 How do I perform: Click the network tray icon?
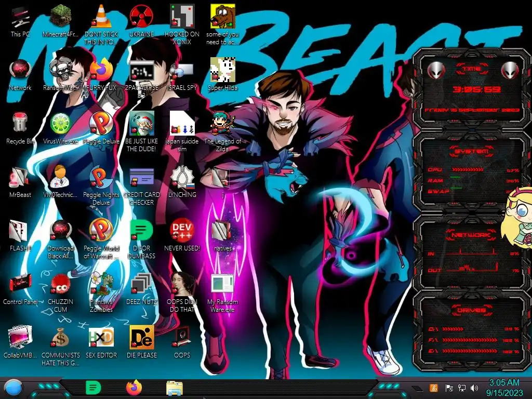(x=462, y=388)
